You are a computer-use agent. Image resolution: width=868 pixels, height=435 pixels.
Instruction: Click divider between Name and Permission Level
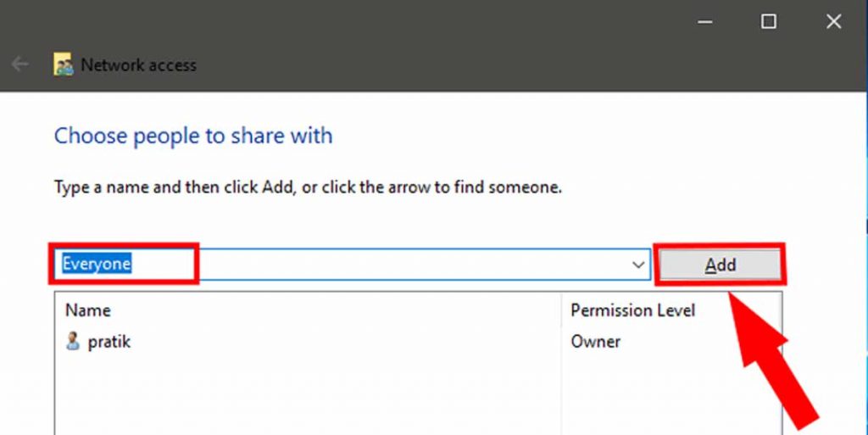click(x=561, y=310)
